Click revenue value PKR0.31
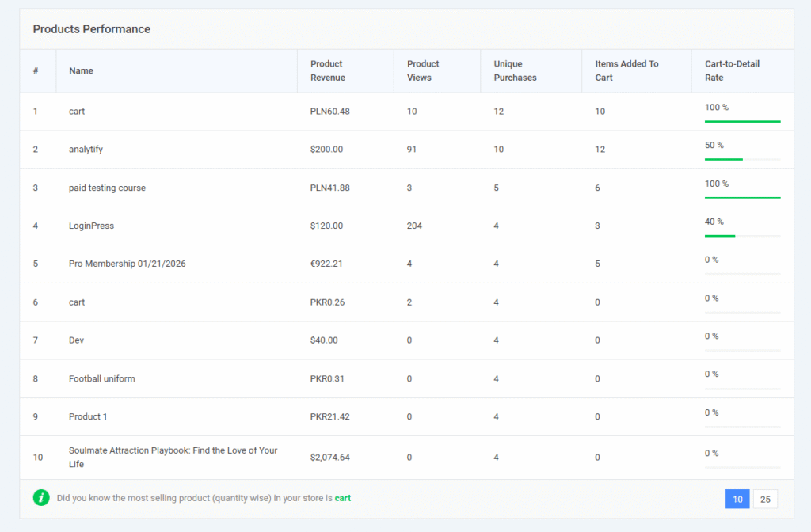Viewport: 811px width, 532px height. [x=327, y=378]
